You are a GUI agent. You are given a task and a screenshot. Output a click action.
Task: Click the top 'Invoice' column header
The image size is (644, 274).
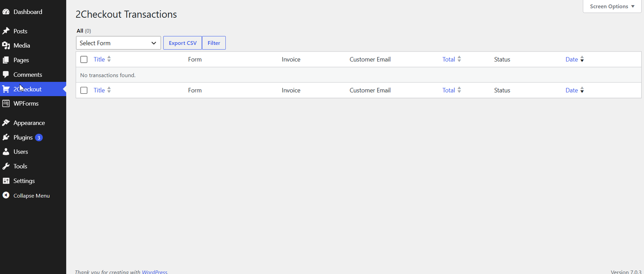pos(291,59)
